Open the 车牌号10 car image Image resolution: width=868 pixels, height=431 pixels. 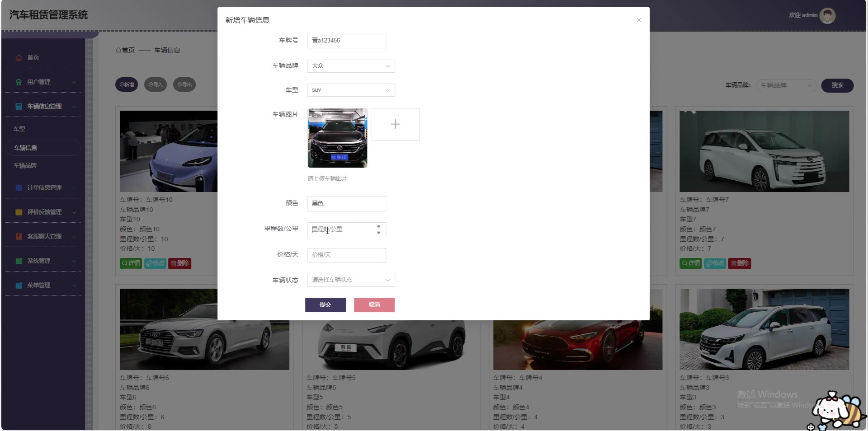(x=169, y=151)
